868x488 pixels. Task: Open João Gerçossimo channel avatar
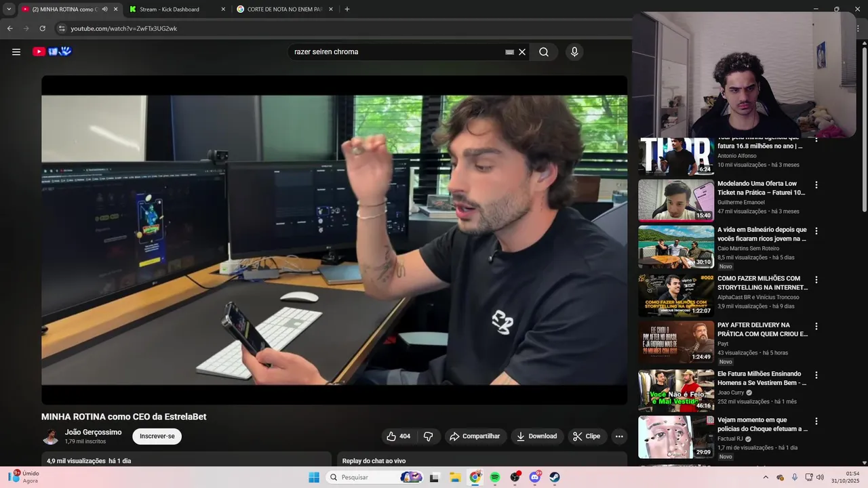pos(51,436)
